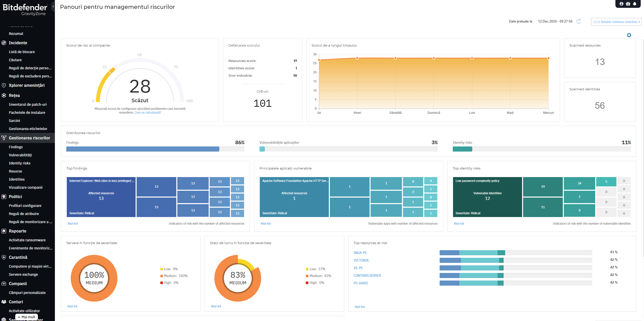The width and height of the screenshot is (644, 321).
Task: Click Vezi tot under Stații de lucru chart
Action: pyautogui.click(x=216, y=306)
